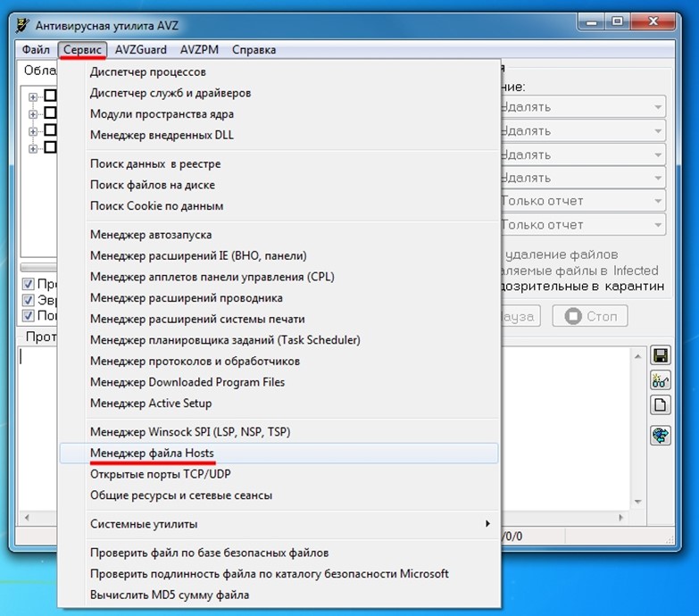Click the floppy disk save log icon
The width and height of the screenshot is (699, 616).
[661, 356]
